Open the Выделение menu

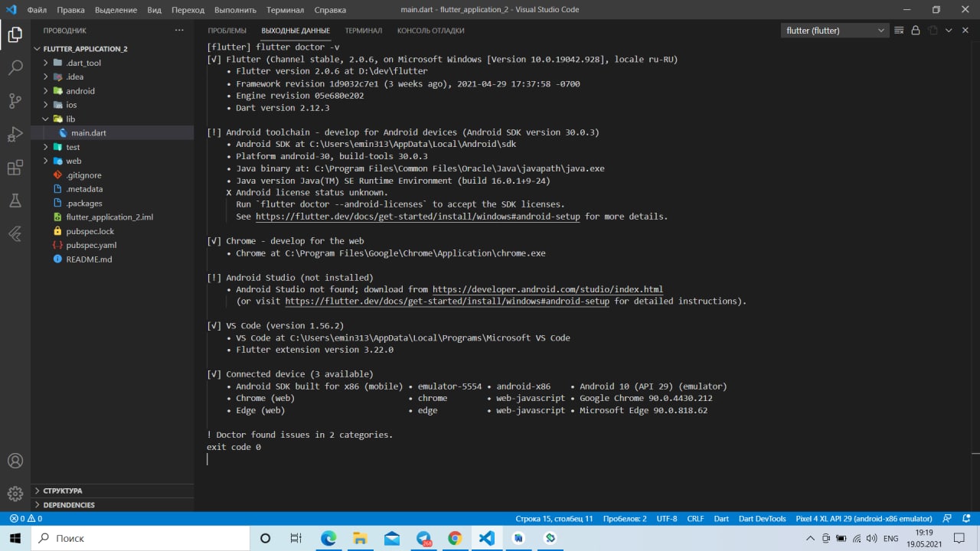(116, 10)
